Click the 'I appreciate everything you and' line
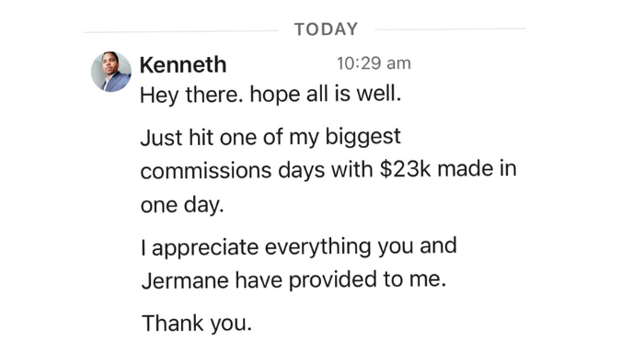This screenshot has width=644, height=363. pos(299,247)
